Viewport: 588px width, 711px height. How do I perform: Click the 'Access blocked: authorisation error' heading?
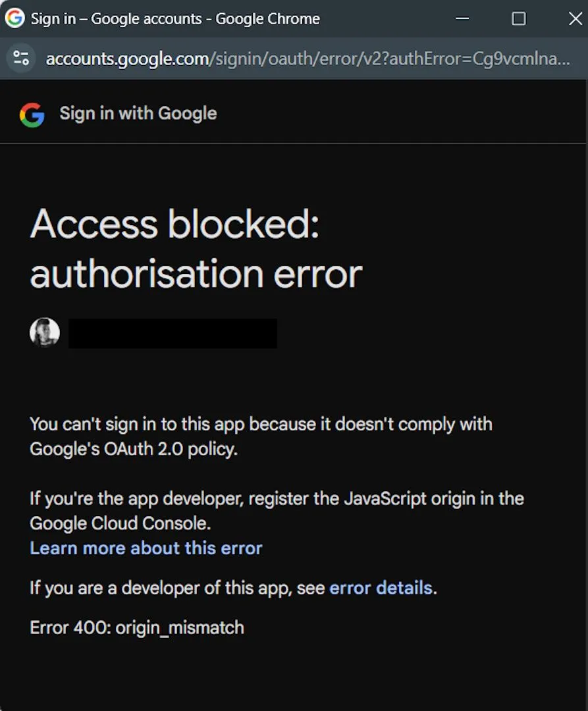(x=196, y=249)
